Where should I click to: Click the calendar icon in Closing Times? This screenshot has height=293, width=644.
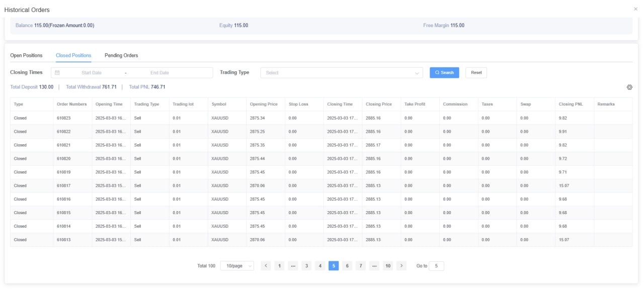coord(57,73)
